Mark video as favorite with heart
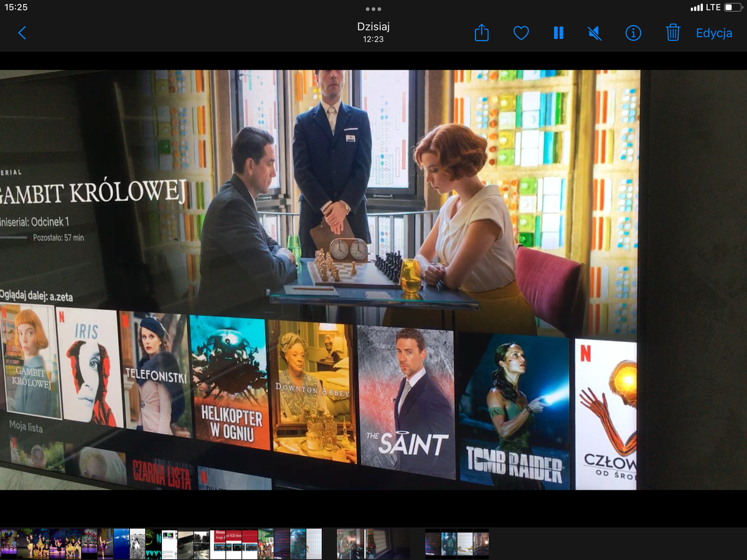The height and width of the screenshot is (560, 747). tap(521, 33)
